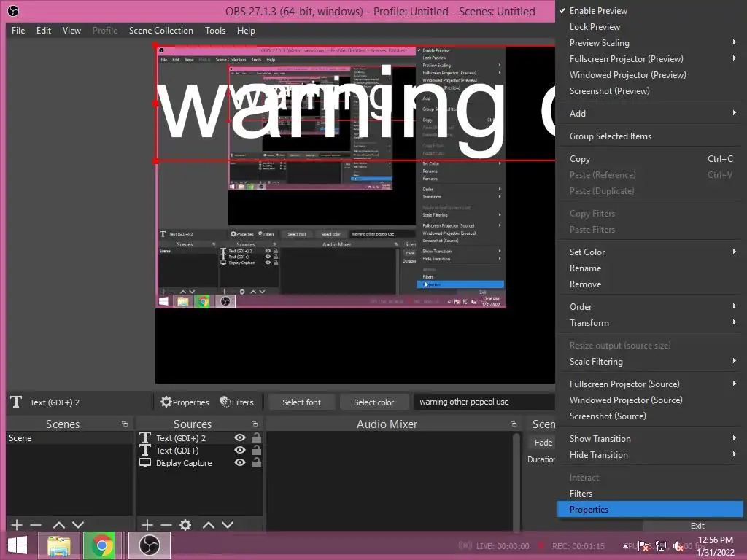Click the Fade transition box
Screen dimensions: 747x560
[x=542, y=443]
